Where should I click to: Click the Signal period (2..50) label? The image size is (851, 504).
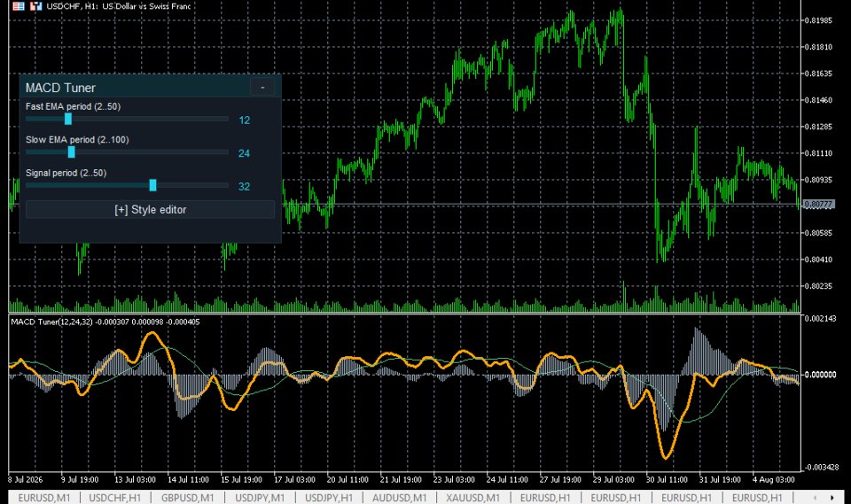click(x=66, y=173)
